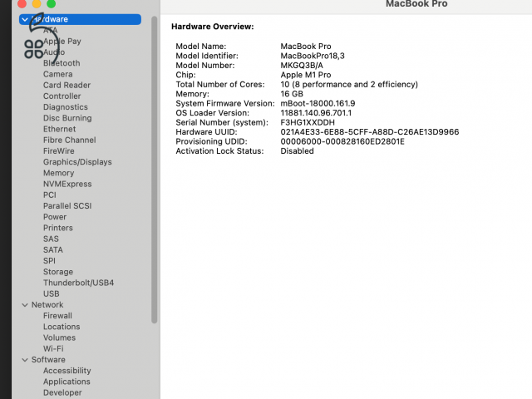
Task: Click the Hardware UUID value
Action: pos(370,132)
